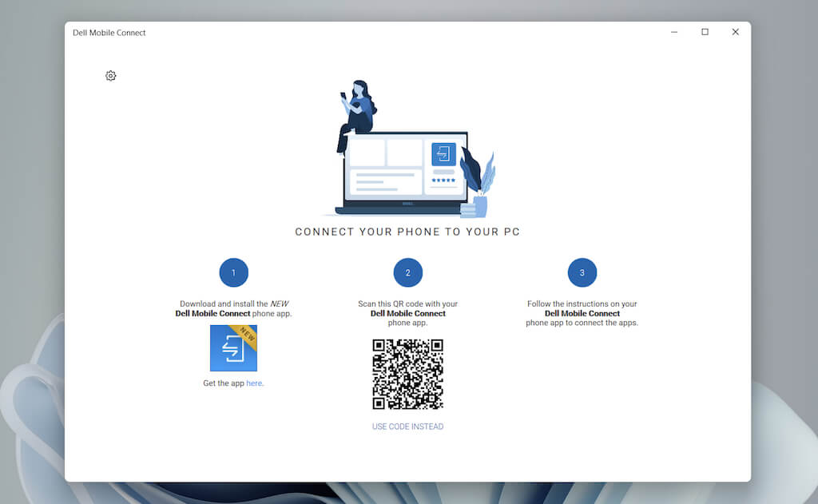Close the Dell Mobile Connect window
This screenshot has width=818, height=504.
click(735, 32)
